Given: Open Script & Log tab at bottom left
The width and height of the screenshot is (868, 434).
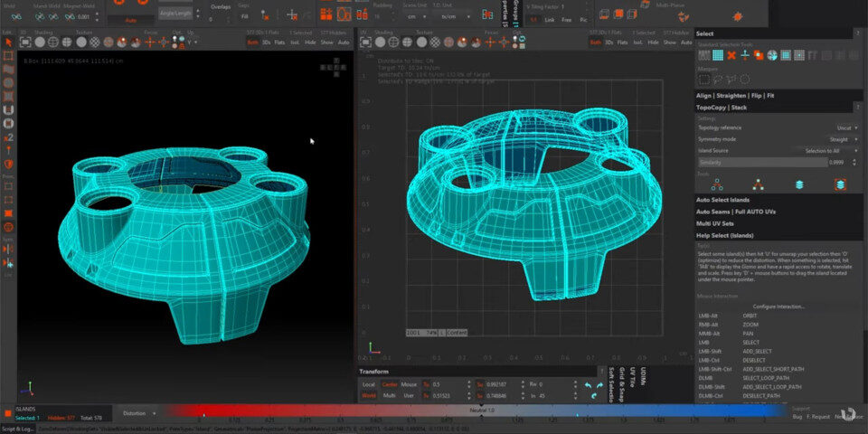Looking at the screenshot, I should click(18, 429).
